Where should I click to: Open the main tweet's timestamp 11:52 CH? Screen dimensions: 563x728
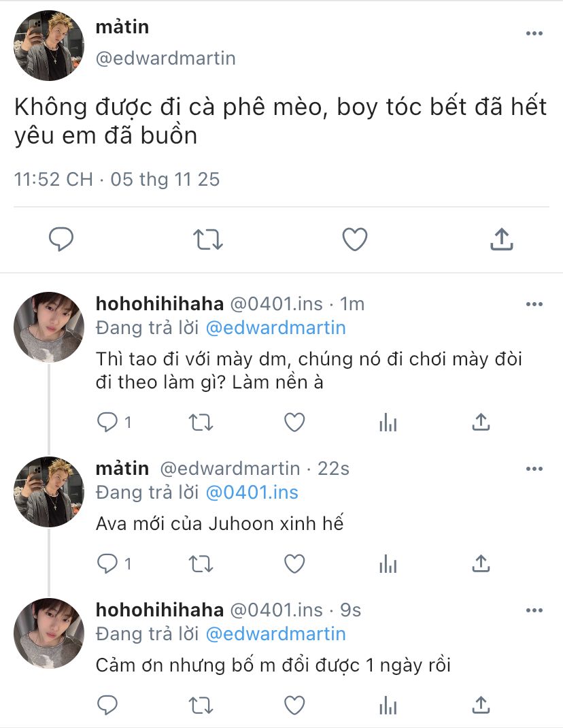53,179
